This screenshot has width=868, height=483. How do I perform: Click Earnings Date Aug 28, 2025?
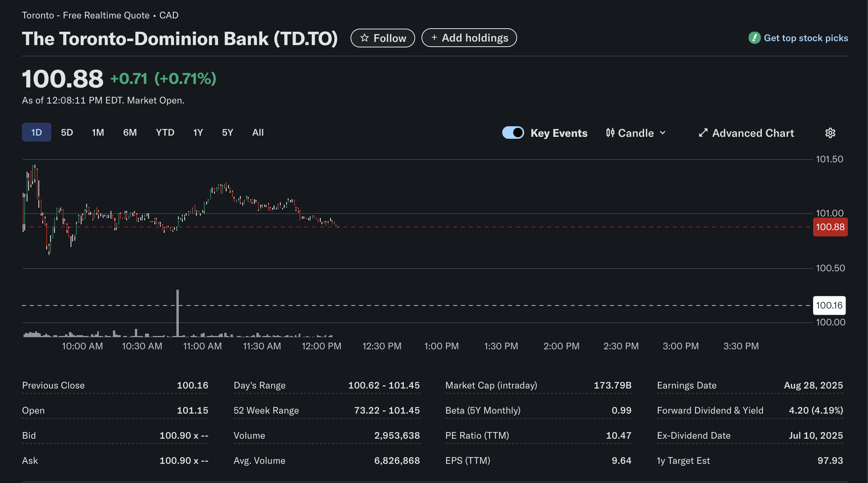[x=814, y=385]
